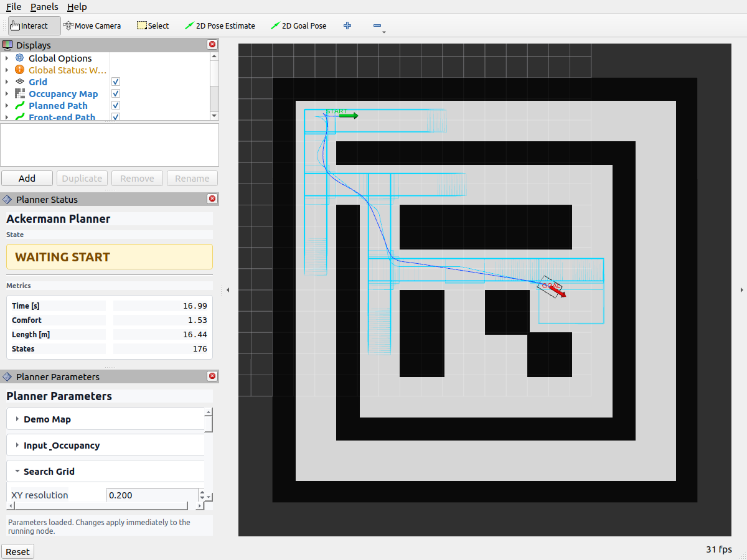This screenshot has height=560, width=747.
Task: Toggle the Occupancy Map checkbox
Action: [116, 93]
